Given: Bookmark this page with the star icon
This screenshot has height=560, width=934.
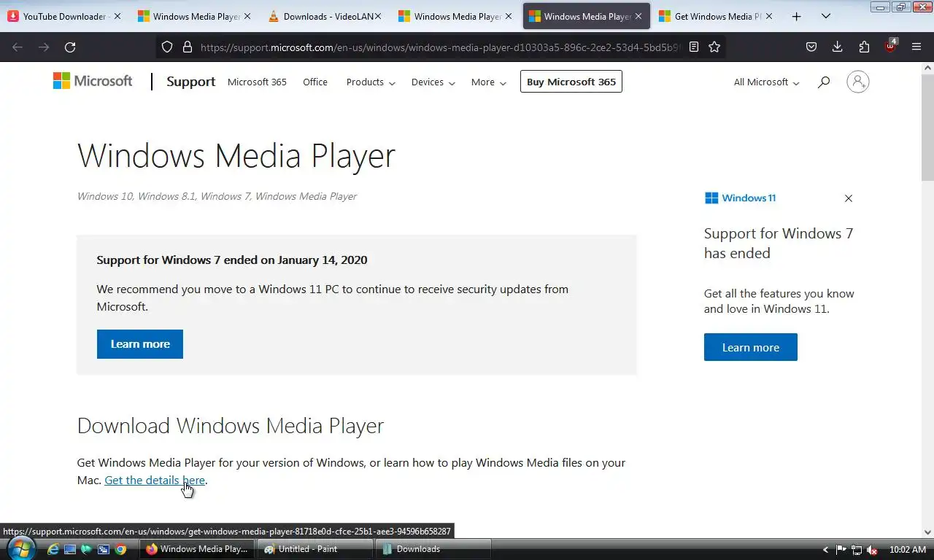Looking at the screenshot, I should tap(714, 47).
